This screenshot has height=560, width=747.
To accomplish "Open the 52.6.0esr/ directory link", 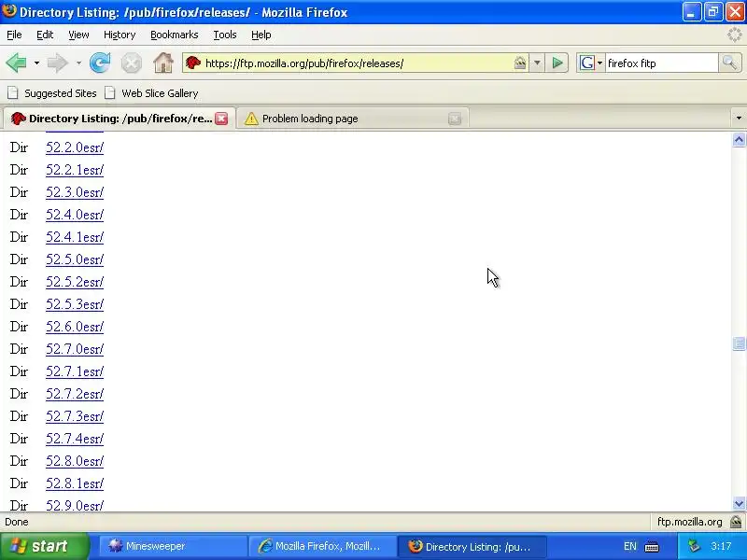I will [75, 327].
